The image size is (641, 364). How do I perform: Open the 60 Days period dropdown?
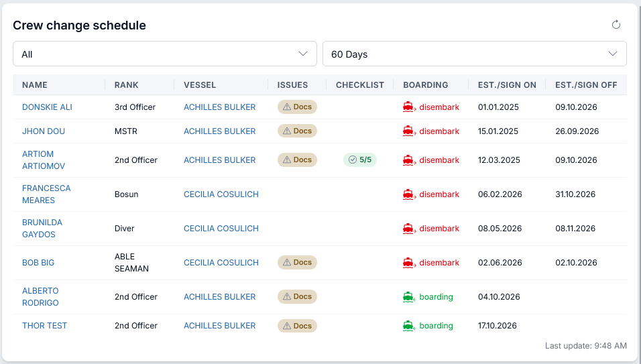coord(474,54)
